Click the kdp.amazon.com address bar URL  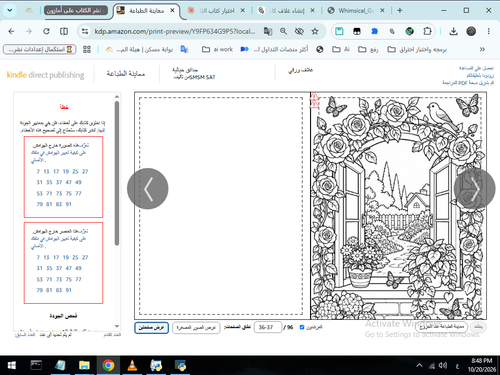tap(175, 31)
